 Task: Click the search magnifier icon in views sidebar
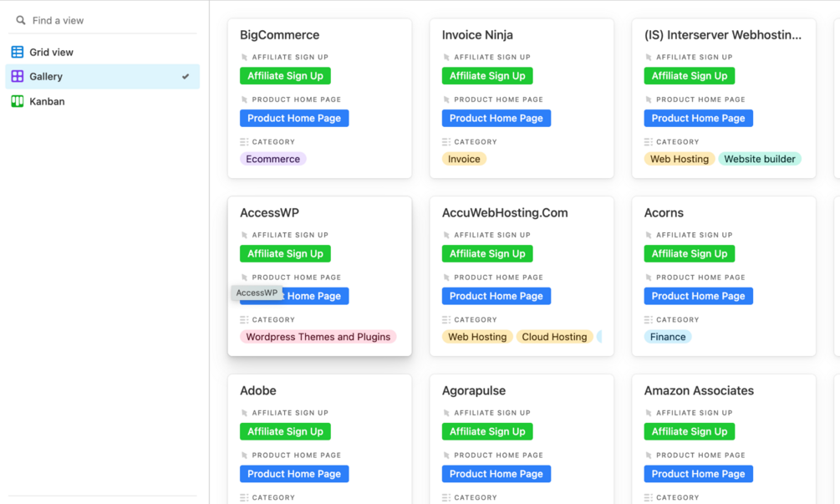pos(20,20)
